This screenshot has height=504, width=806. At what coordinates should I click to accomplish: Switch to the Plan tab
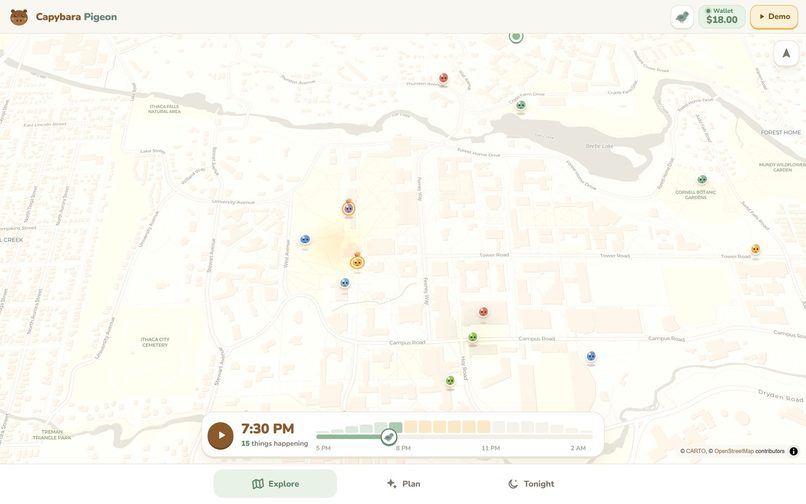click(404, 484)
